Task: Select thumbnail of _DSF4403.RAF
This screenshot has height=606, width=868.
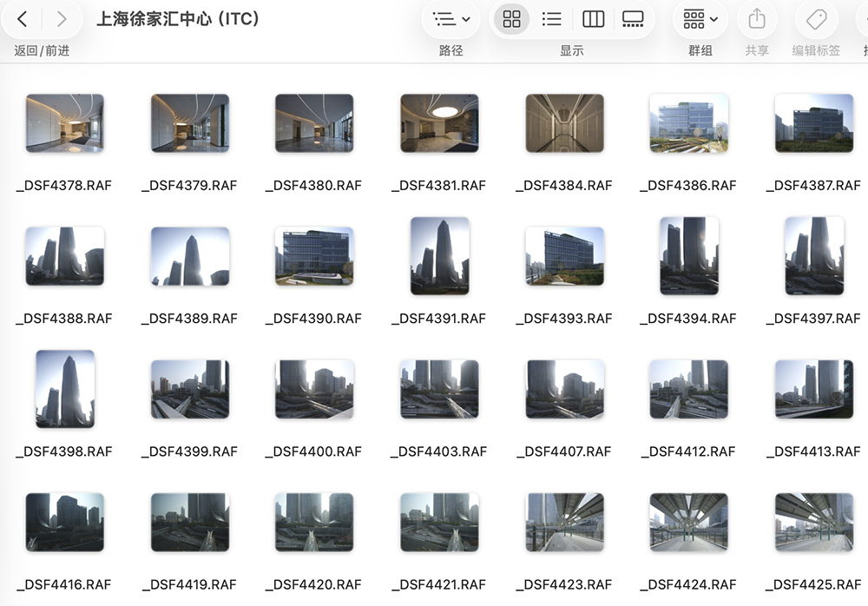Action: (x=439, y=389)
